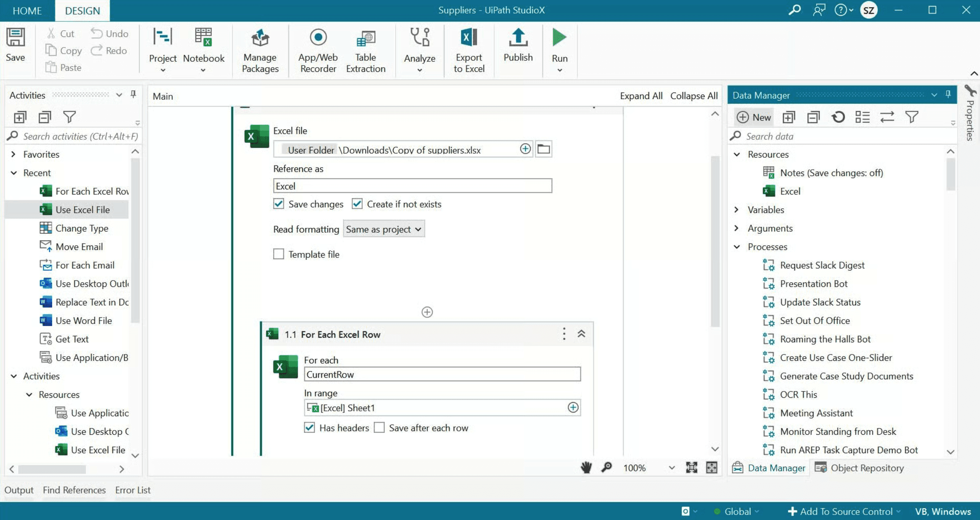Open the Output panel tab
Image resolution: width=980 pixels, height=520 pixels.
pos(19,490)
